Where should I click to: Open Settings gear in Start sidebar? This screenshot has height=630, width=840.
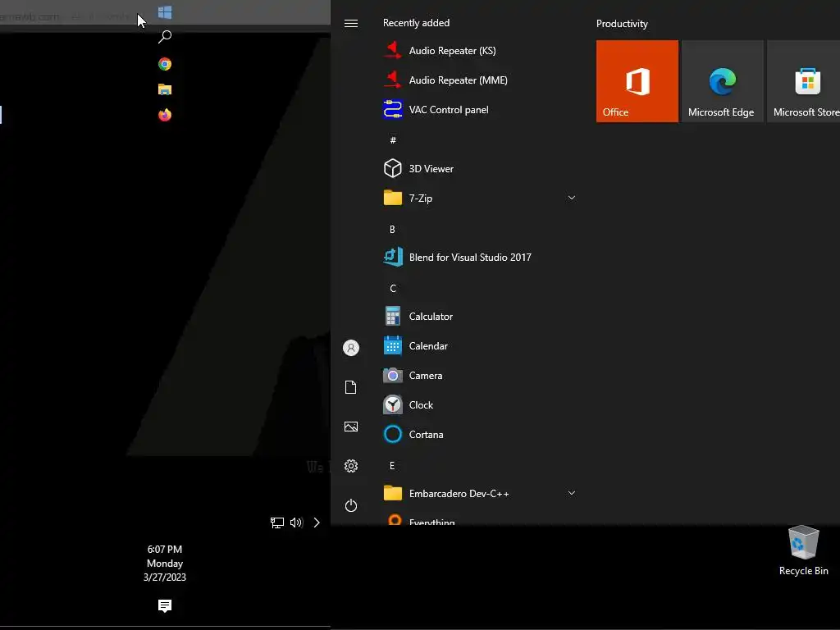(x=351, y=466)
